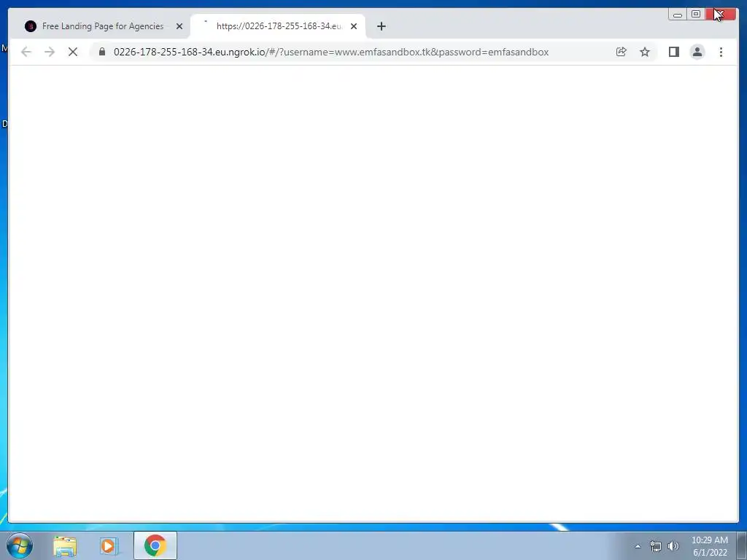Open Chrome side panel
Image resolution: width=747 pixels, height=560 pixels.
click(x=673, y=52)
